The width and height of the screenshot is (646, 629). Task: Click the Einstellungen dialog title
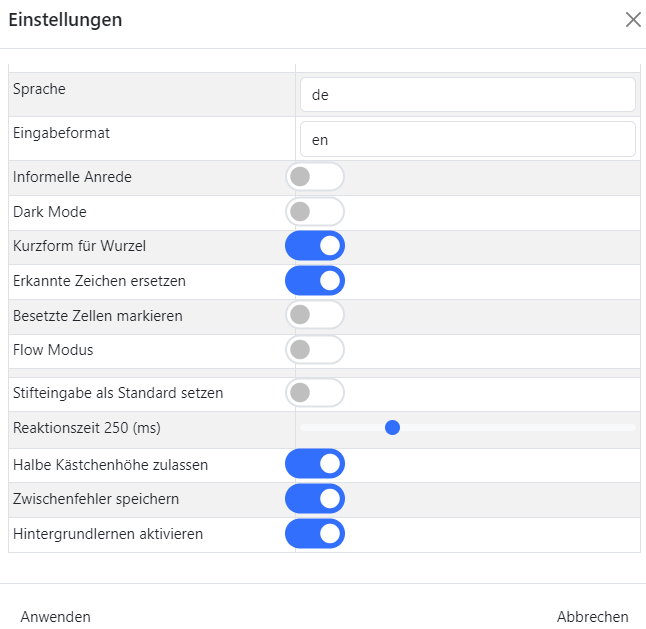coord(66,20)
